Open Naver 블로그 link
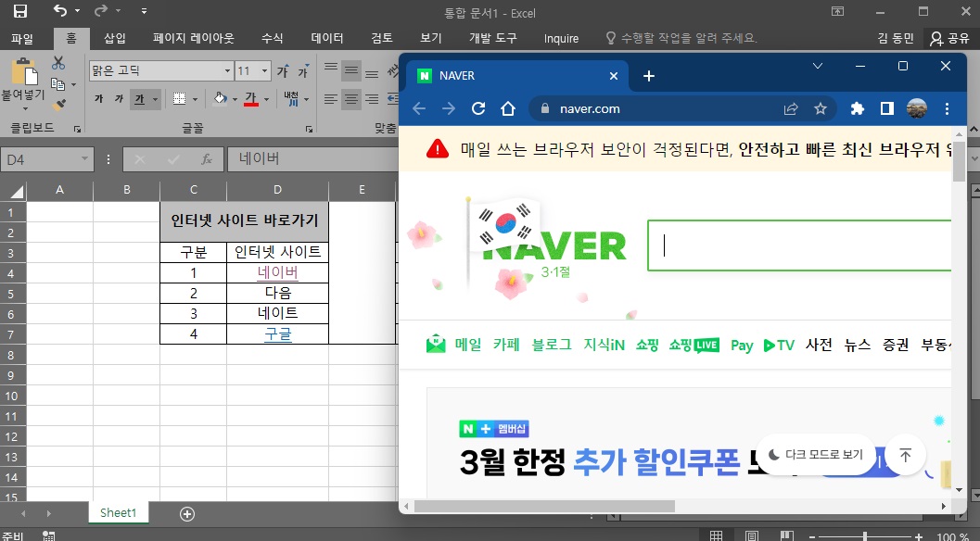Image resolution: width=980 pixels, height=541 pixels. [x=552, y=345]
